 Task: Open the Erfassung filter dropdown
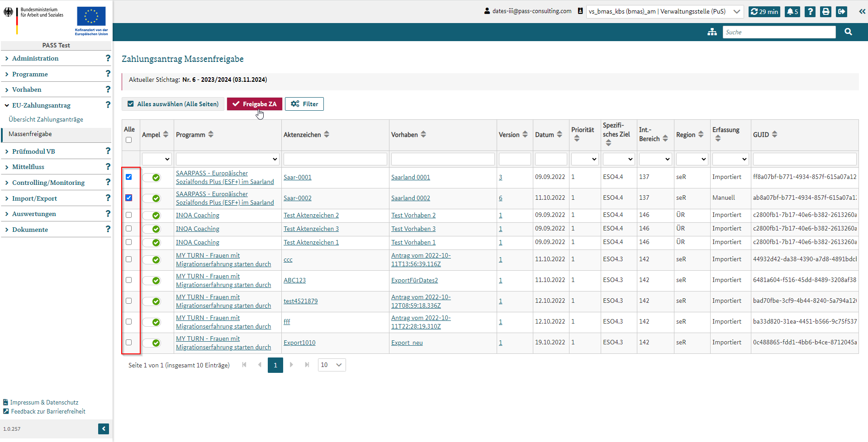pos(730,159)
